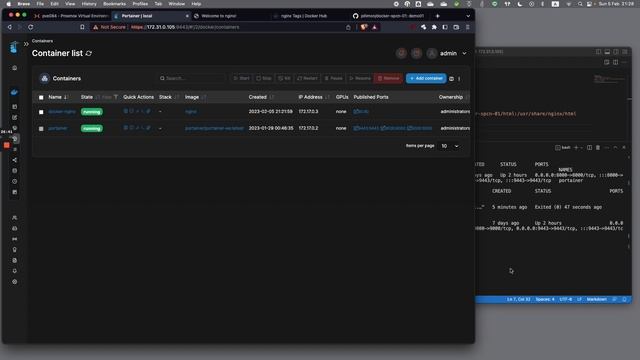The height and width of the screenshot is (360, 640).
Task: Toggle sort on Name column
Action: point(58,97)
